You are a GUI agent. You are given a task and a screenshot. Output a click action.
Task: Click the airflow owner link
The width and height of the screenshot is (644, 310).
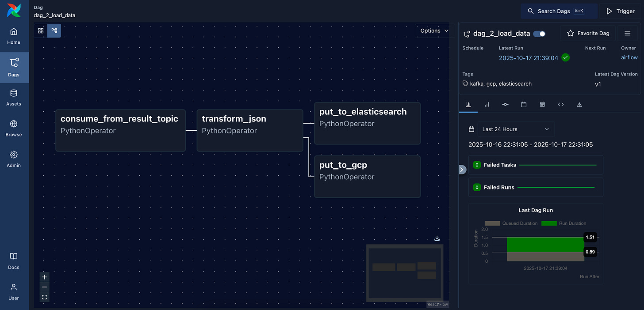(x=629, y=57)
